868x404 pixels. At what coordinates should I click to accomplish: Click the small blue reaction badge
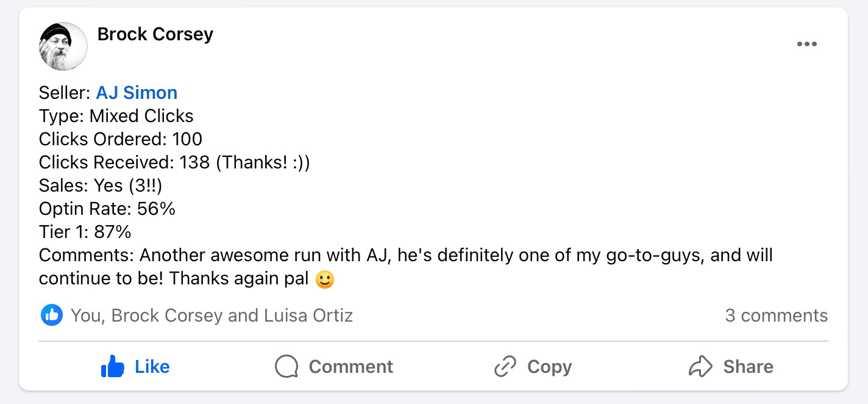tap(52, 316)
